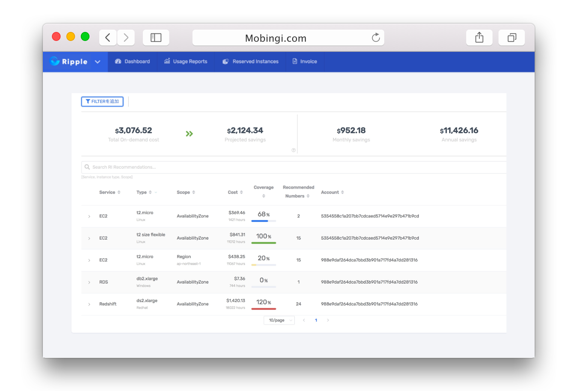Expand the EC2 t2 size flexible row
588x391 pixels.
tap(89, 239)
